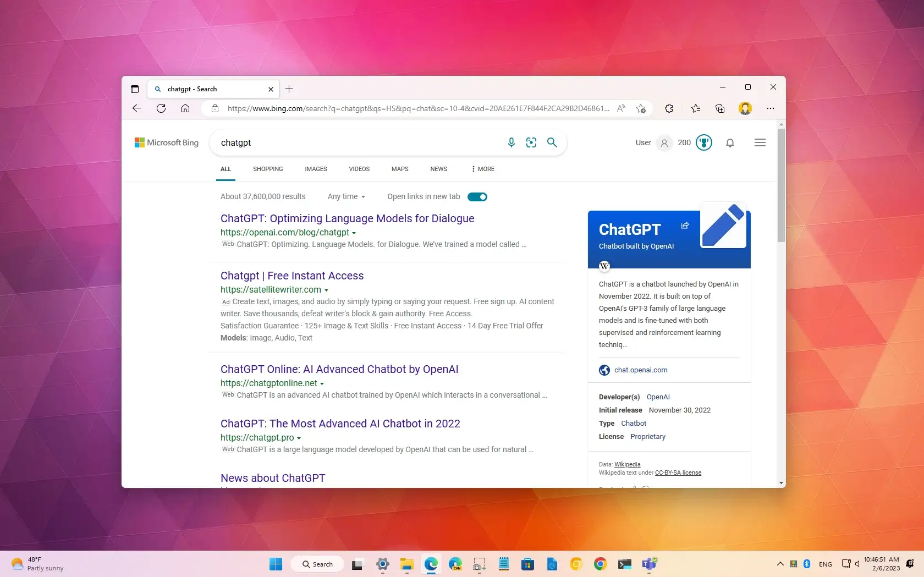
Task: Click the magnifier search icon in Bing
Action: (552, 143)
